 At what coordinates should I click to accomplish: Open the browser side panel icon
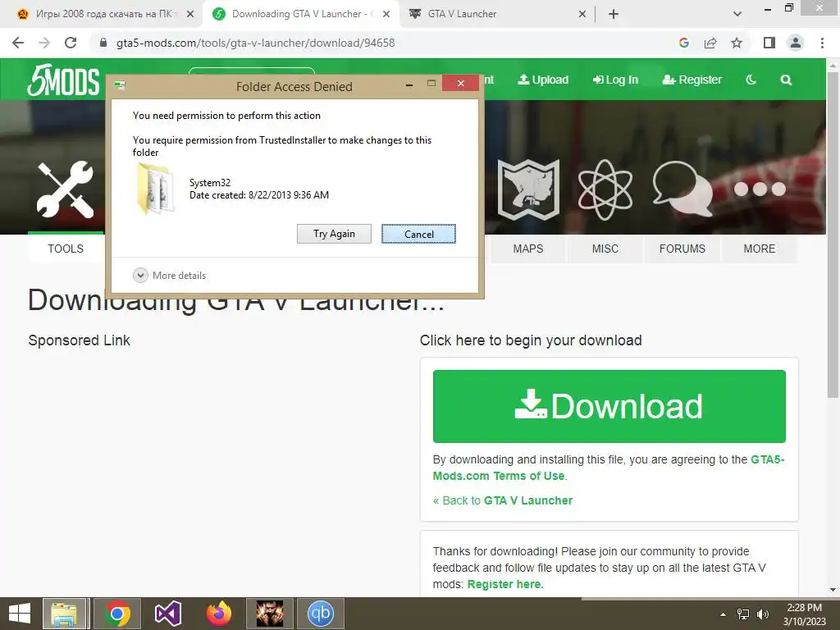(769, 43)
